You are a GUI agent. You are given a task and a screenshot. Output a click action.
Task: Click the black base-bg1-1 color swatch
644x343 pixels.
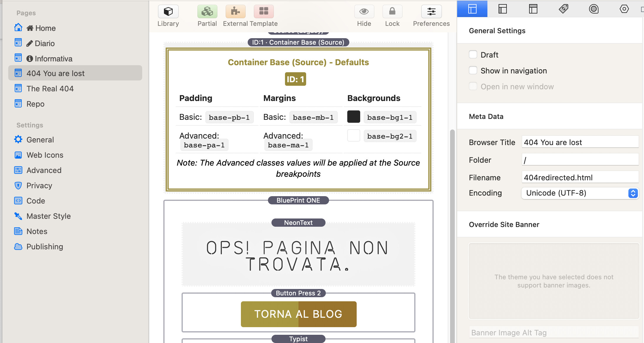[x=353, y=117]
